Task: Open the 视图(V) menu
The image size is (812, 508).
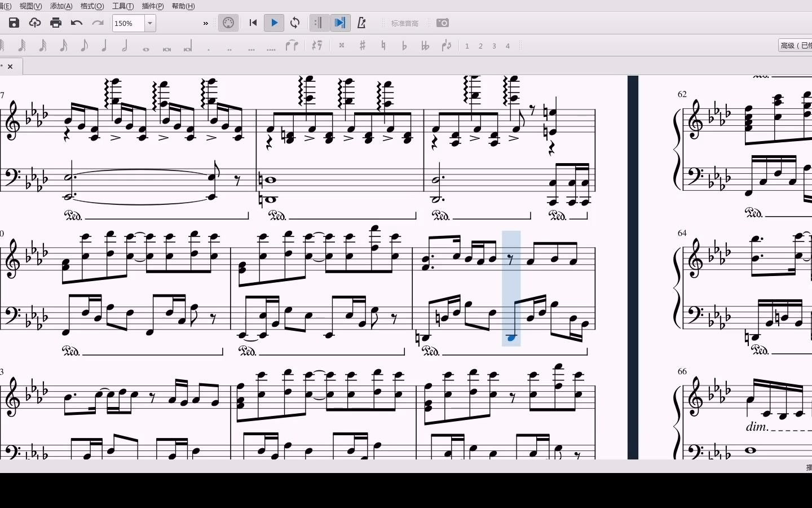Action: 30,6
